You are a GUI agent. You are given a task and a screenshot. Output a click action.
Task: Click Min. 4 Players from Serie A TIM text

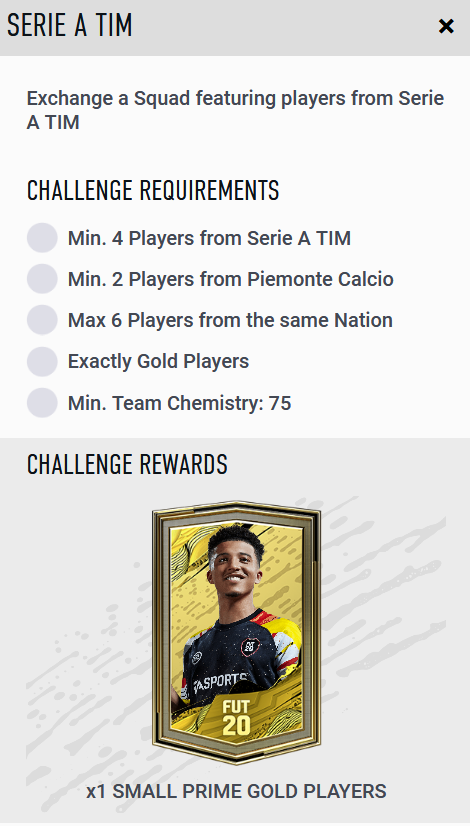pyautogui.click(x=209, y=238)
